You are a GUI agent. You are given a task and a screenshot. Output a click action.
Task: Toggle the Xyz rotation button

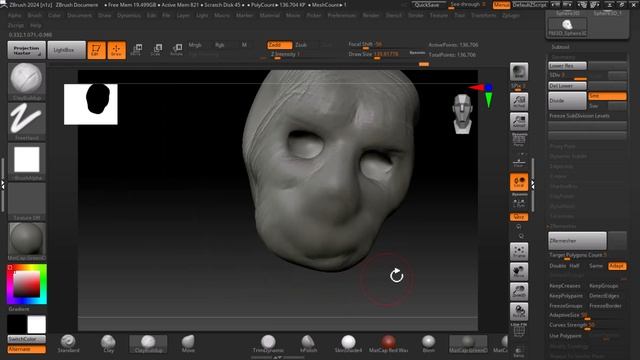(x=519, y=217)
